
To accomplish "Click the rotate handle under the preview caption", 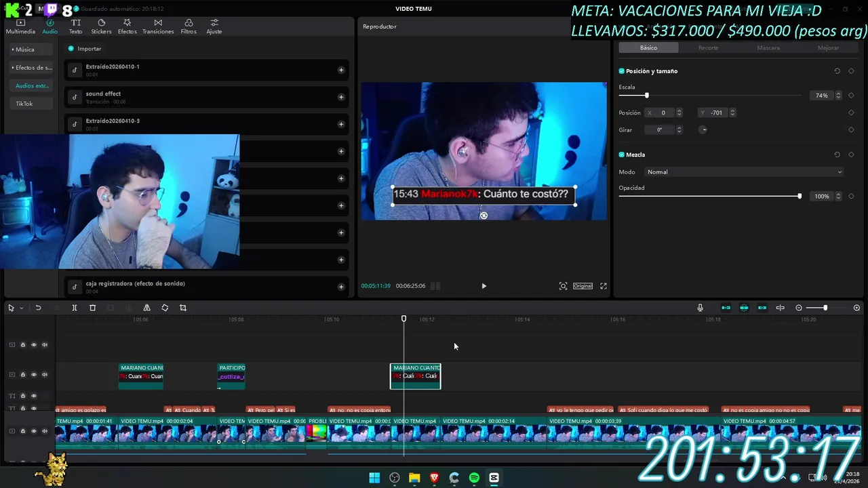I will pyautogui.click(x=484, y=216).
